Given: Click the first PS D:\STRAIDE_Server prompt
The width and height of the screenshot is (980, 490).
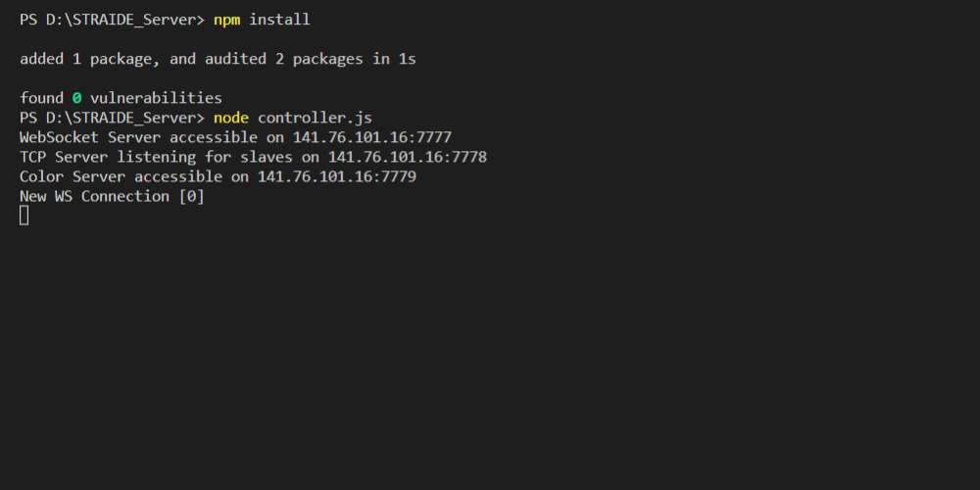Looking at the screenshot, I should click(113, 20).
